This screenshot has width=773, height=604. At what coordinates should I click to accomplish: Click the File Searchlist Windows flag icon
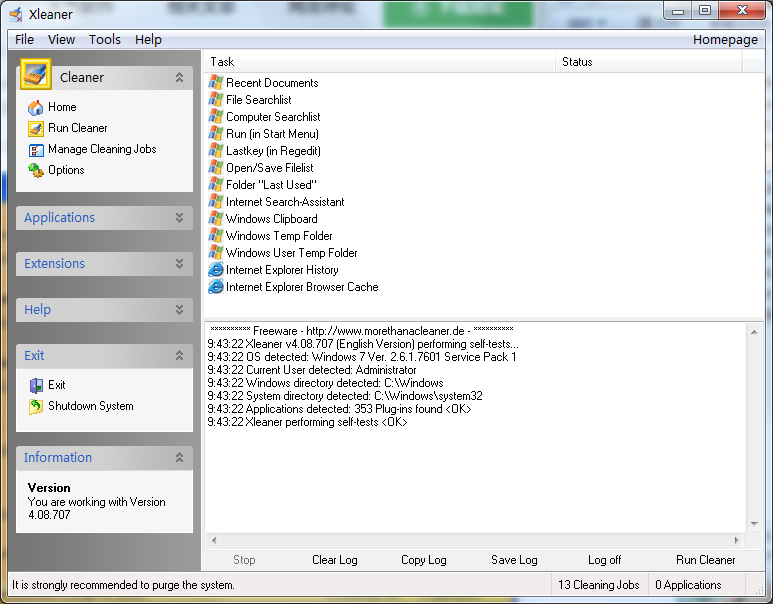click(215, 100)
